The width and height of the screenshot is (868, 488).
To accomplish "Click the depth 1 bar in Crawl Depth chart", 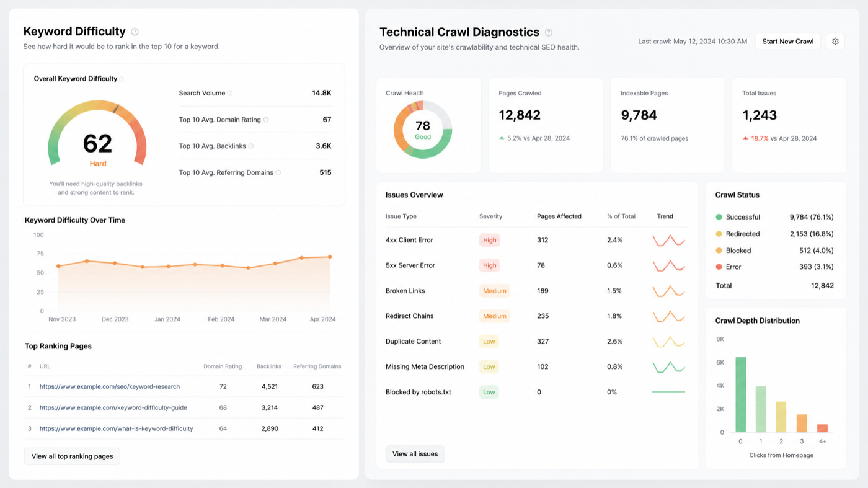I will (x=761, y=409).
